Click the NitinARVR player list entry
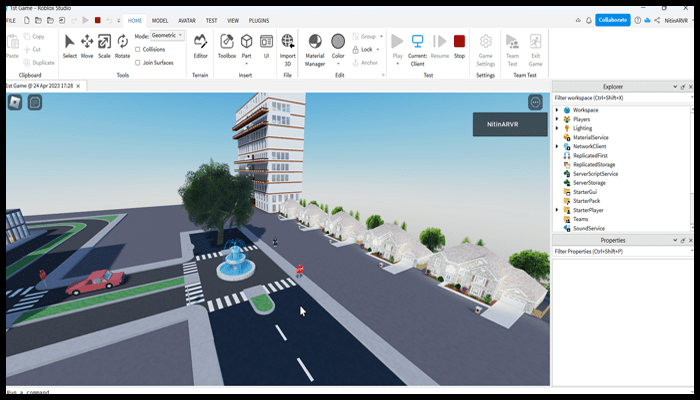Image resolution: width=700 pixels, height=400 pixels. point(510,124)
